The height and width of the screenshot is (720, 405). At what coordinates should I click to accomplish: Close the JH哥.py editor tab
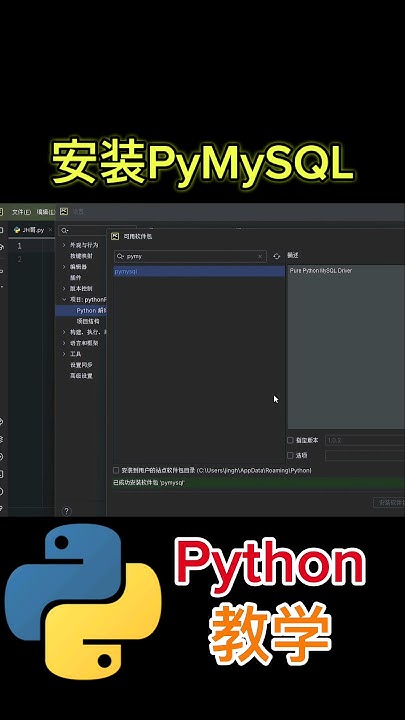click(x=51, y=230)
